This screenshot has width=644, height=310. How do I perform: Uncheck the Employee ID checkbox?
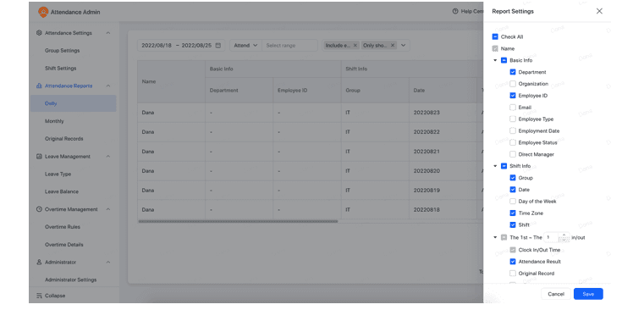click(x=513, y=96)
